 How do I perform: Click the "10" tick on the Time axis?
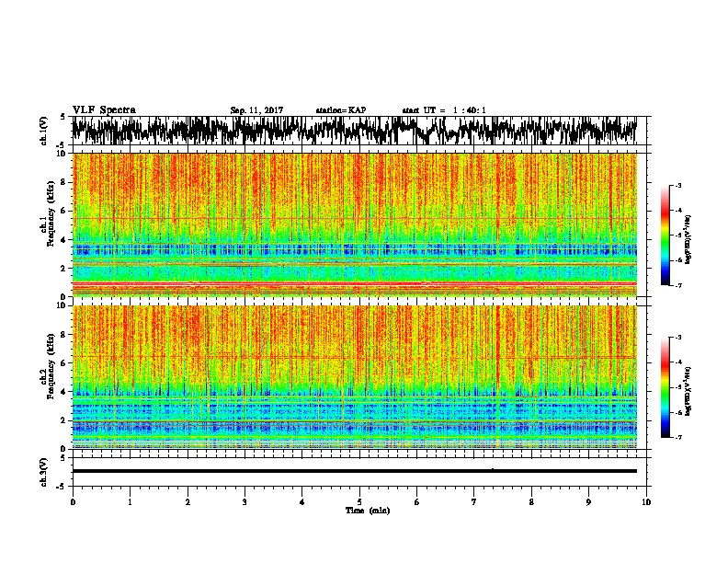[646, 502]
